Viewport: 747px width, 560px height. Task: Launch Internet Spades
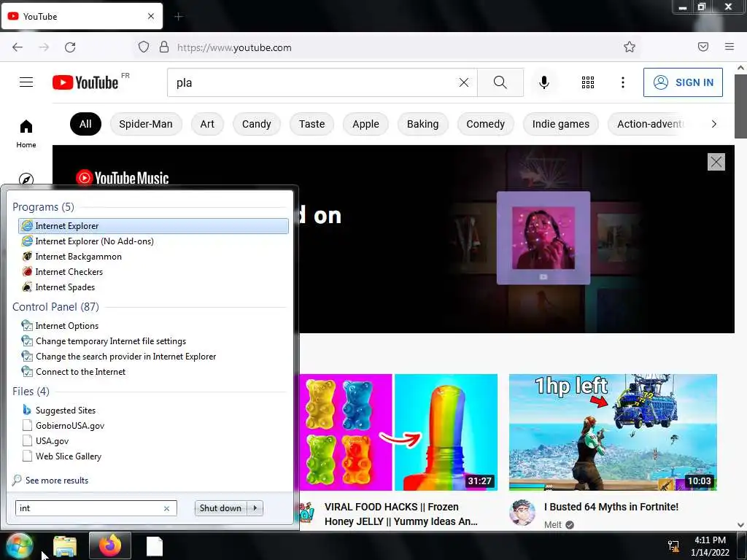[153, 287]
